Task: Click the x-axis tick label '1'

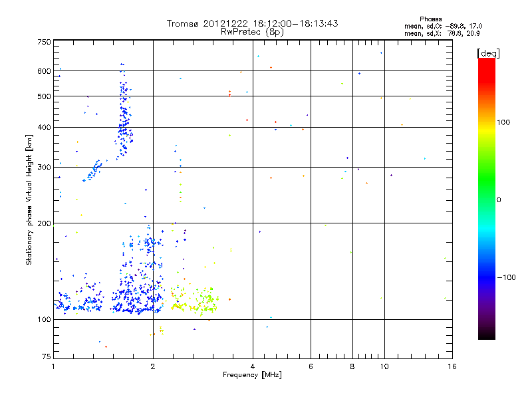Action: click(53, 366)
